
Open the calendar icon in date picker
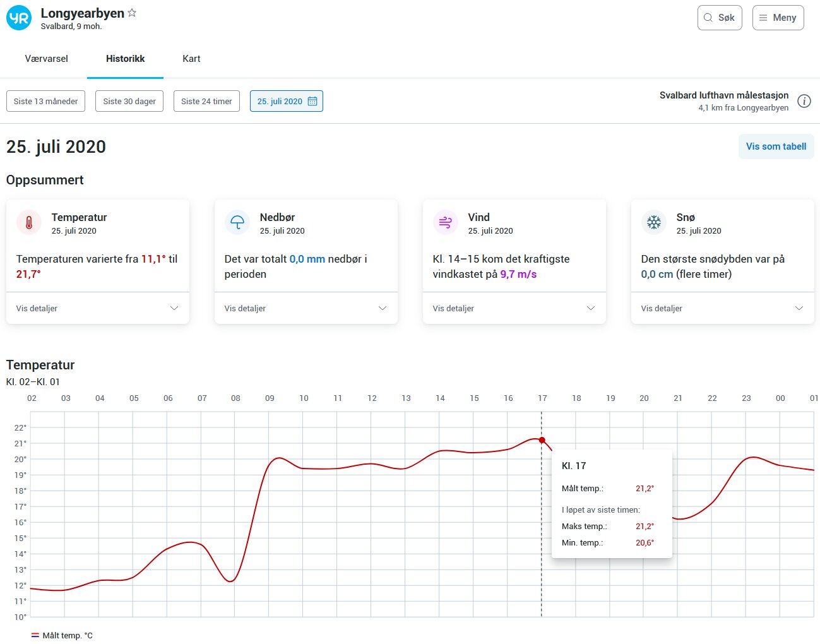pyautogui.click(x=312, y=101)
